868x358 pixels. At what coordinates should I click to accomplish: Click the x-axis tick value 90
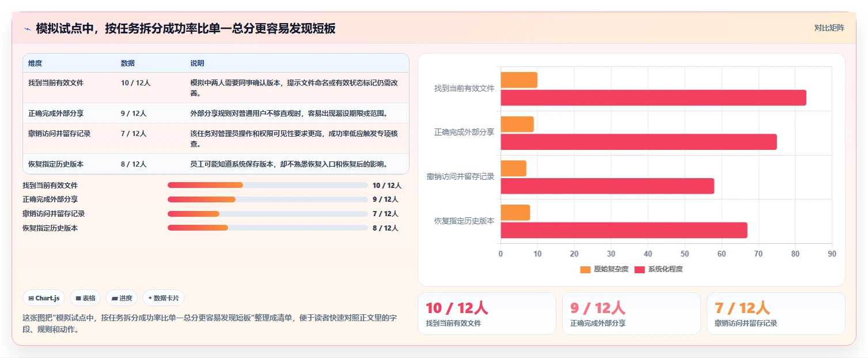point(832,254)
